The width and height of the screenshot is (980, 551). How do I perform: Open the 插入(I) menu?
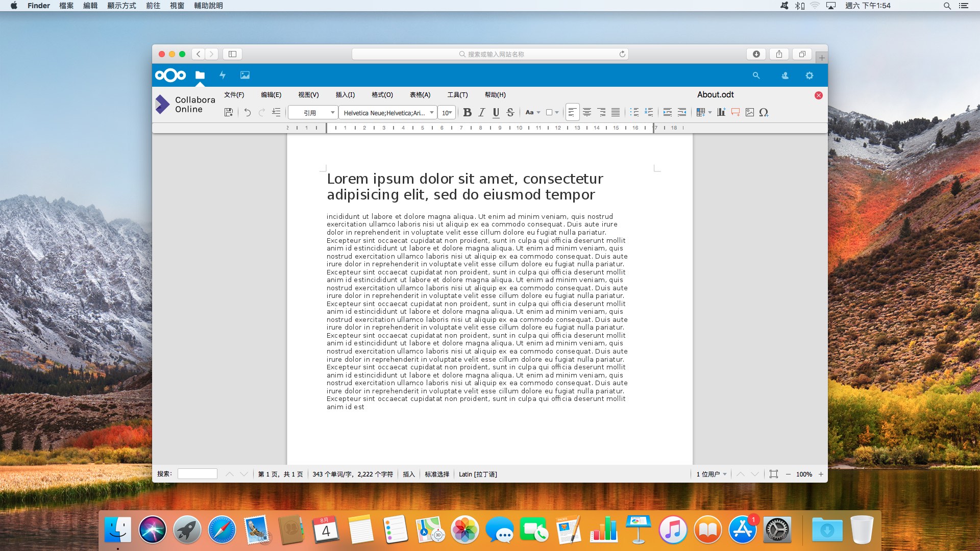click(x=345, y=95)
